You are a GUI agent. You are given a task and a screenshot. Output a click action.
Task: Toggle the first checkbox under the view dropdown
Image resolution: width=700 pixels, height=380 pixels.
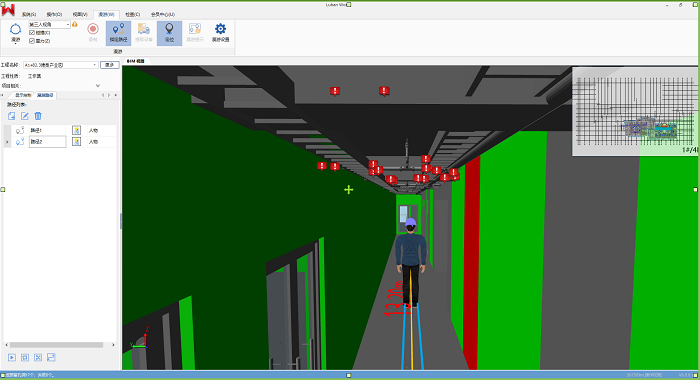[32, 33]
